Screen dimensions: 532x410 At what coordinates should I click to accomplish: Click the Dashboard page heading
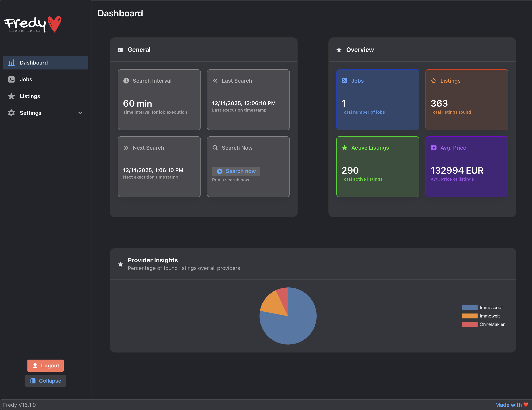120,13
